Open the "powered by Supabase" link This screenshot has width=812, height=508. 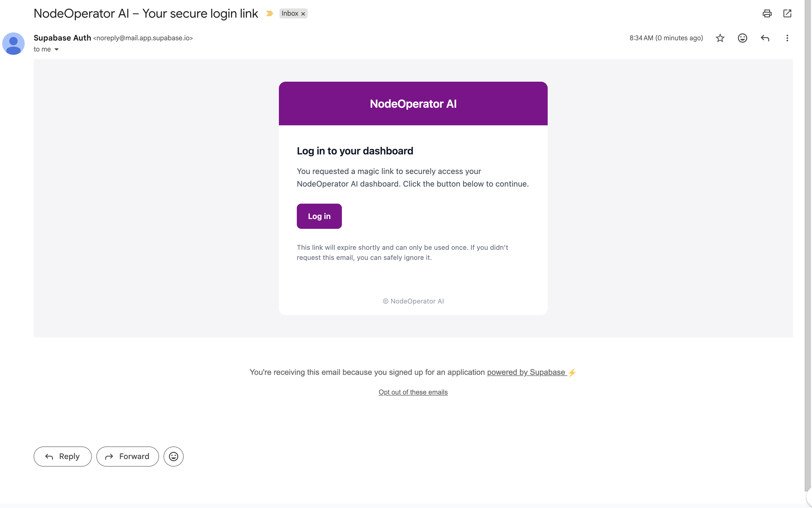coord(526,372)
